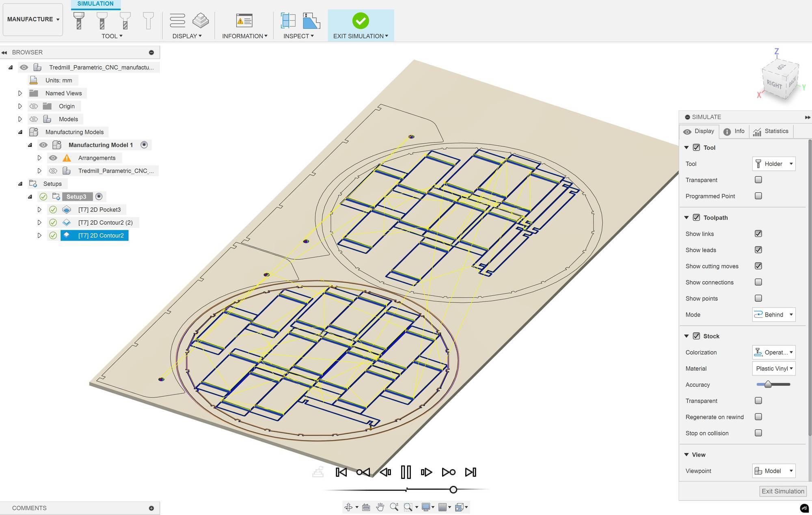The height and width of the screenshot is (515, 812).
Task: Select the third tool icon in the ribbon
Action: 125,20
